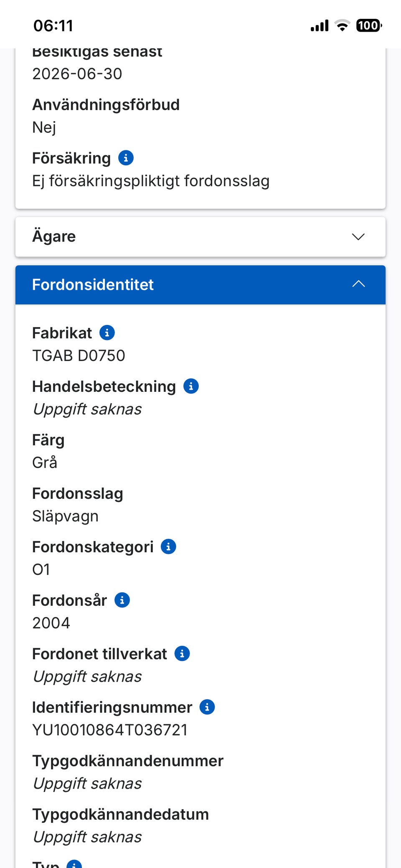Tap Identifieringsnummer info icon
401x868 pixels.
point(207,707)
